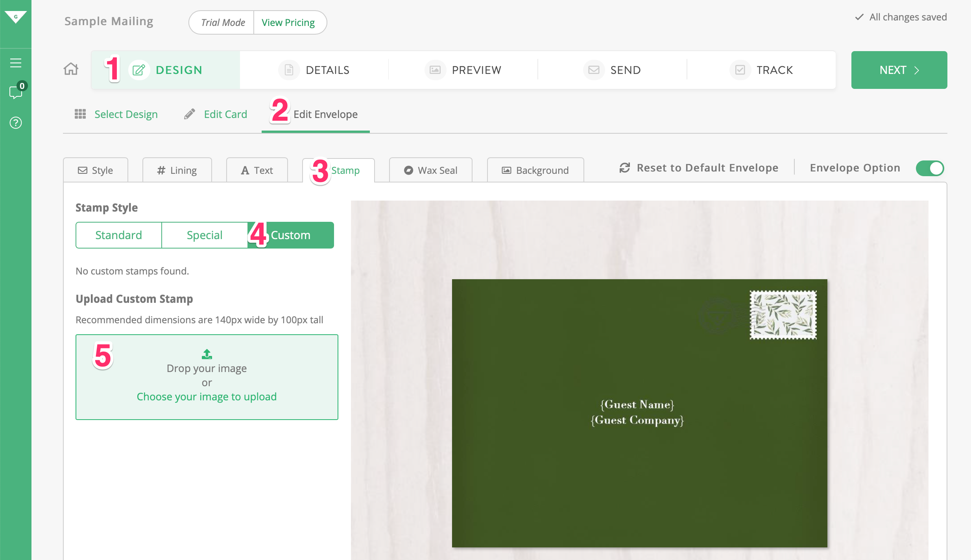Click the Background picture icon
Viewport: 971px width, 560px height.
coord(506,170)
